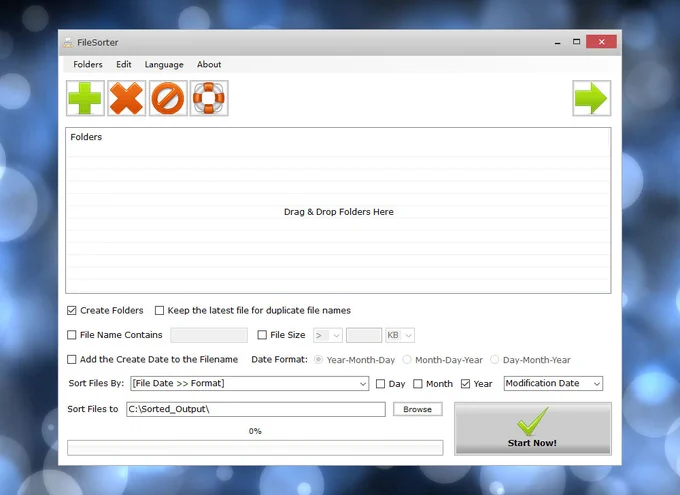Click the progress bar at the bottom
Screen dimensions: 680x495
pyautogui.click(x=255, y=448)
